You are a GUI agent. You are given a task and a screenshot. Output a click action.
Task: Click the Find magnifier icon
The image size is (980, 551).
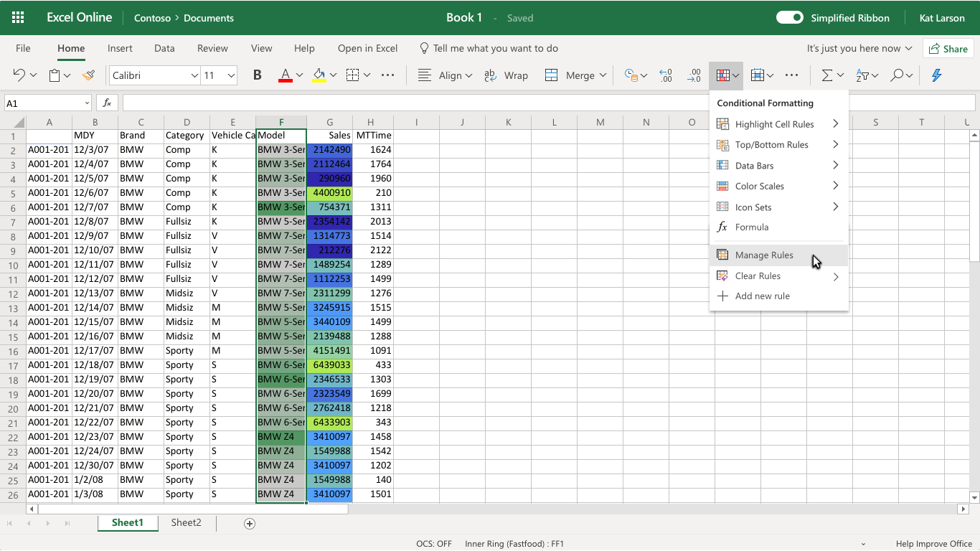pos(897,75)
